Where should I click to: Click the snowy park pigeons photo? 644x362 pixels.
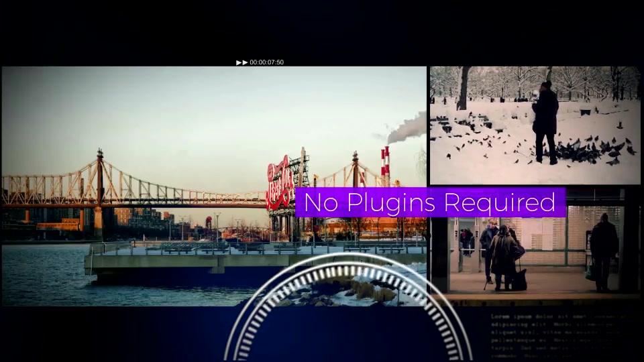tap(535, 125)
